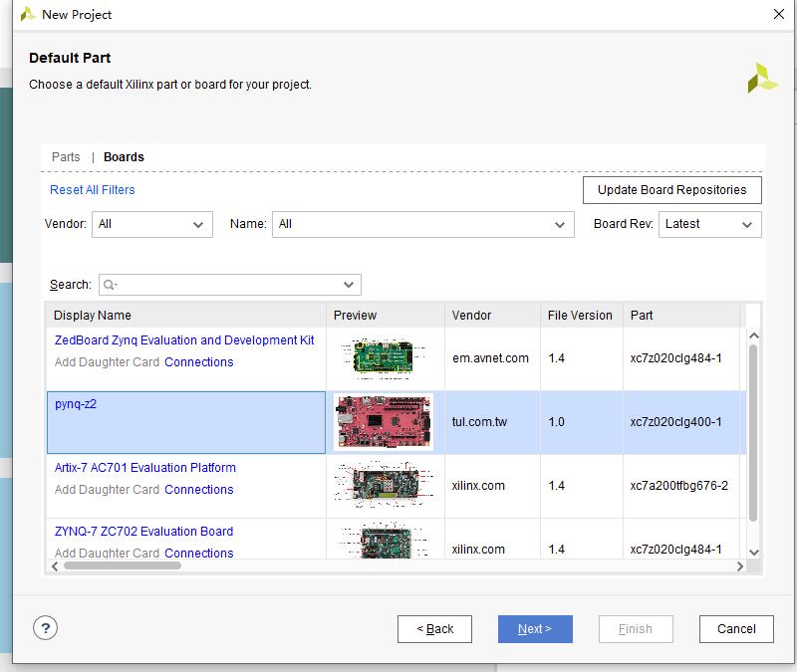The width and height of the screenshot is (797, 672).
Task: Open the Board Rev dropdown
Action: point(709,225)
